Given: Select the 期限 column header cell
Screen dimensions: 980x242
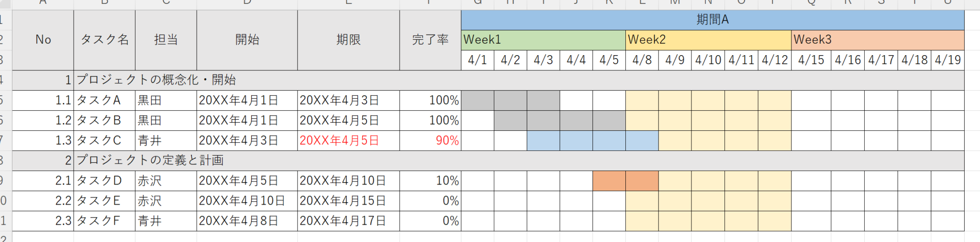Looking at the screenshot, I should pos(348,40).
